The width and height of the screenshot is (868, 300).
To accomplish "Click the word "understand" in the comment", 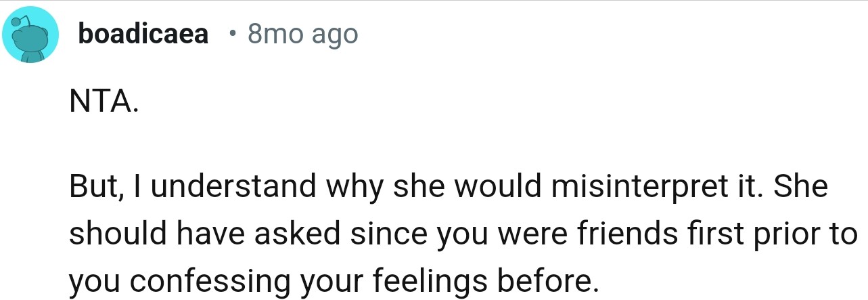I will (235, 187).
